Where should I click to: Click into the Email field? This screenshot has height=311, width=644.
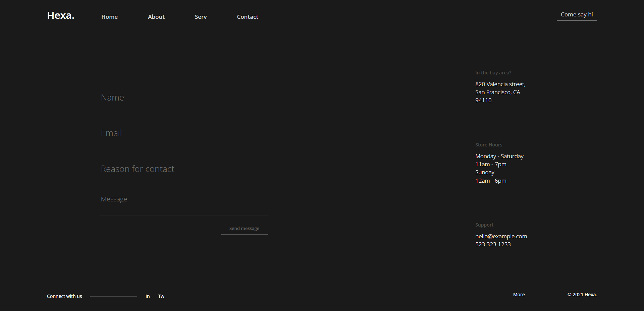pyautogui.click(x=184, y=133)
